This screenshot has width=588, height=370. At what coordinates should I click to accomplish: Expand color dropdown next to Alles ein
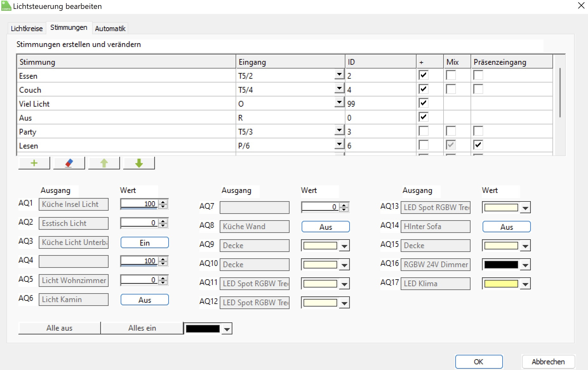coord(227,329)
